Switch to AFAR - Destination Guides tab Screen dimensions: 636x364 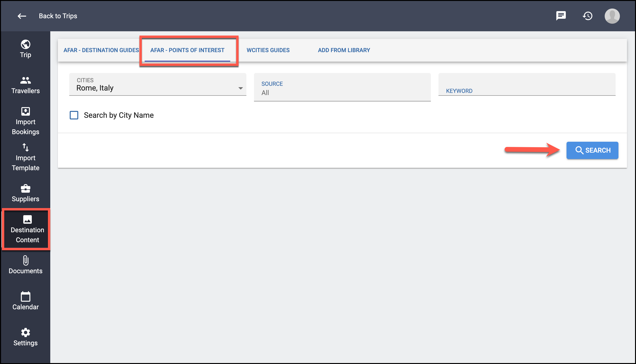tap(101, 50)
